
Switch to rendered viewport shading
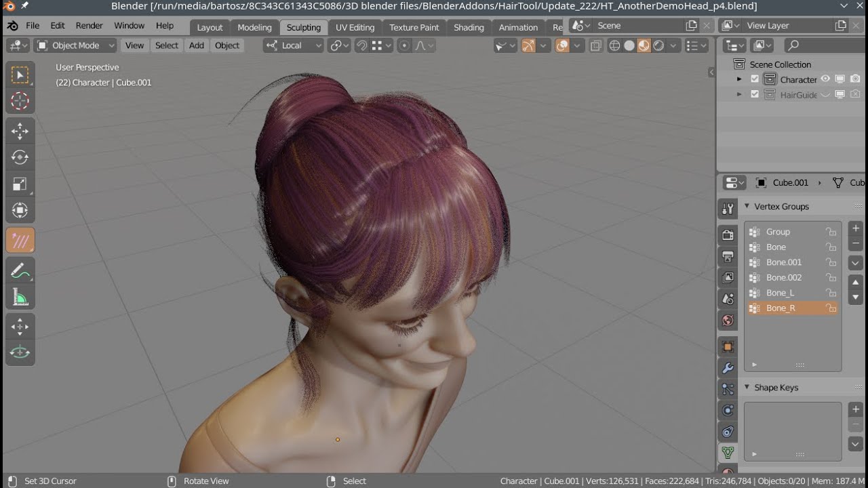click(658, 45)
